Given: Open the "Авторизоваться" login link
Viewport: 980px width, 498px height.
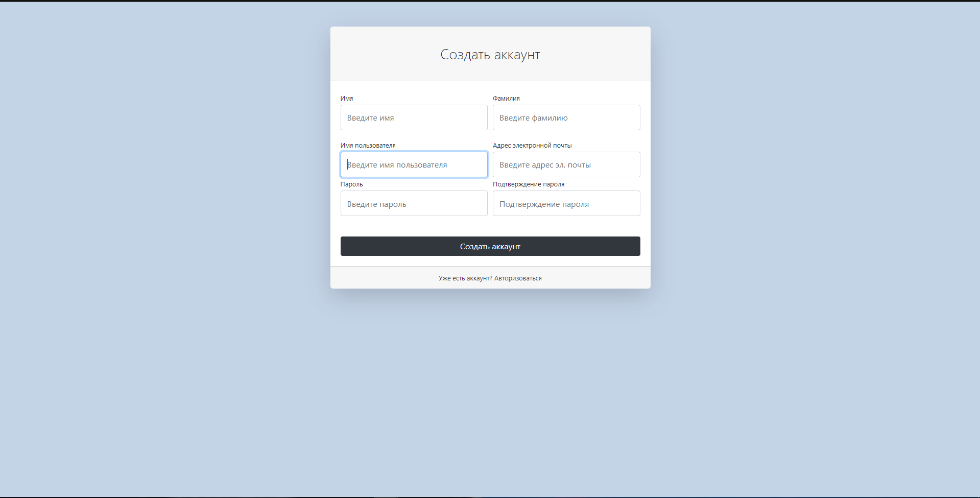Looking at the screenshot, I should [518, 278].
